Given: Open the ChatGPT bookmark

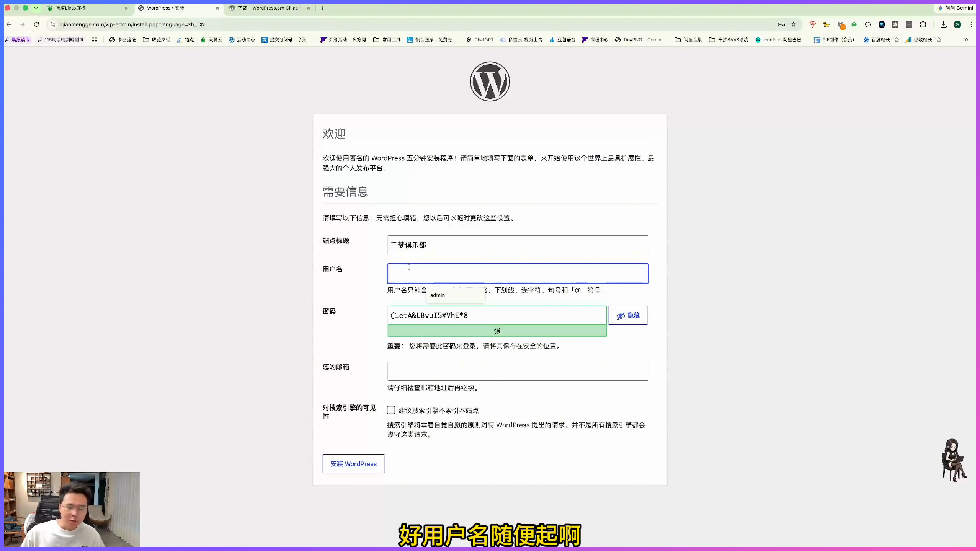Looking at the screenshot, I should 480,40.
